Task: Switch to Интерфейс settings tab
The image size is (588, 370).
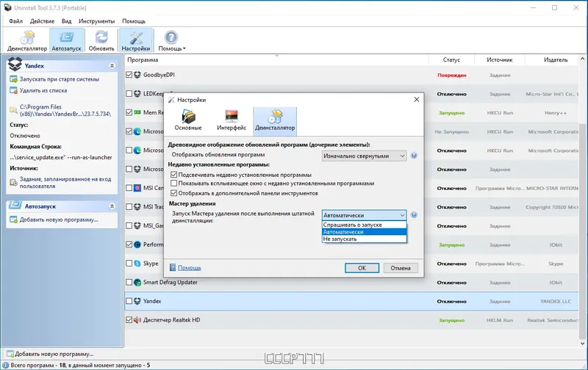Action: [x=232, y=120]
